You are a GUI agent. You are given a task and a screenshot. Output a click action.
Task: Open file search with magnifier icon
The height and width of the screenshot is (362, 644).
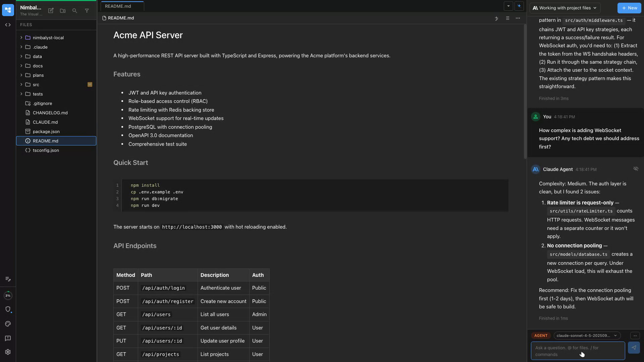coord(75,11)
